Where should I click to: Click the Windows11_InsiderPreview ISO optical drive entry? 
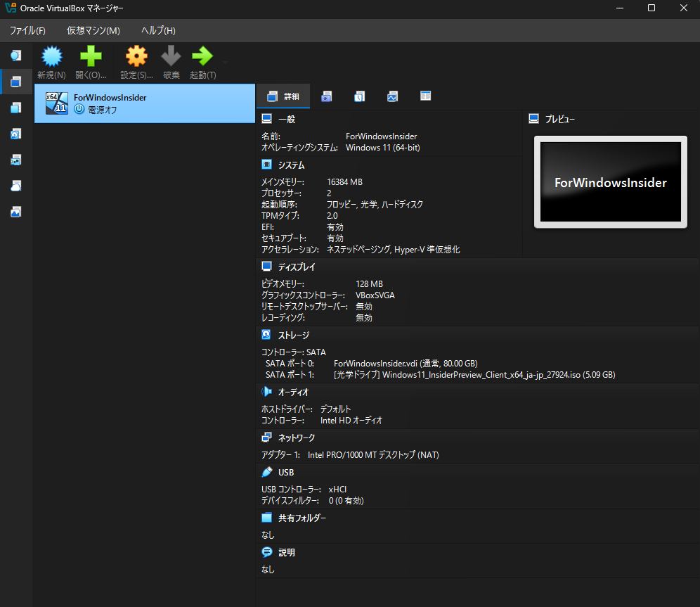coord(474,375)
